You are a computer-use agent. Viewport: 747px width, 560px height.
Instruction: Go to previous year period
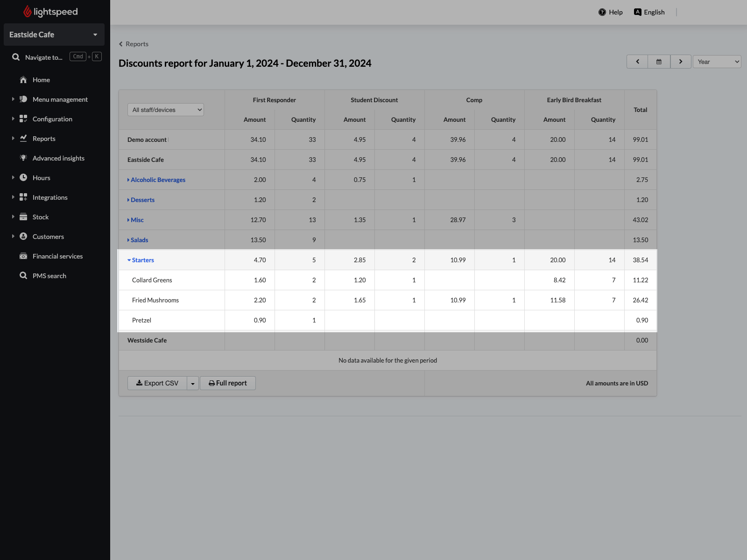tap(637, 62)
